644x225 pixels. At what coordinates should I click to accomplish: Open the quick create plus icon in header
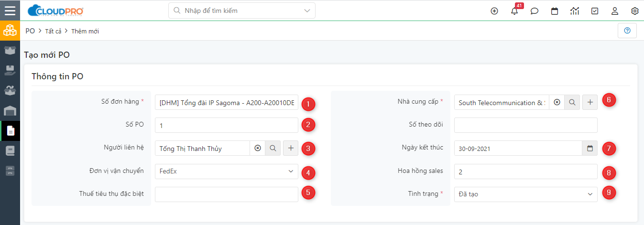click(494, 11)
